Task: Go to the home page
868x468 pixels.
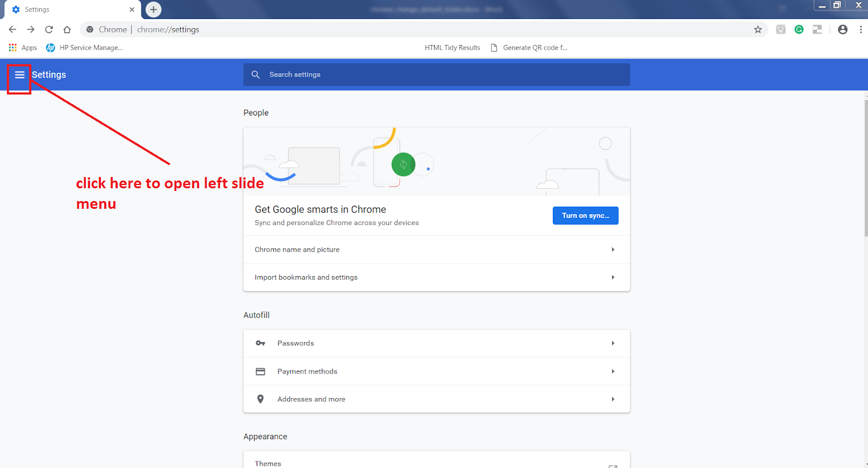Action: (x=67, y=29)
